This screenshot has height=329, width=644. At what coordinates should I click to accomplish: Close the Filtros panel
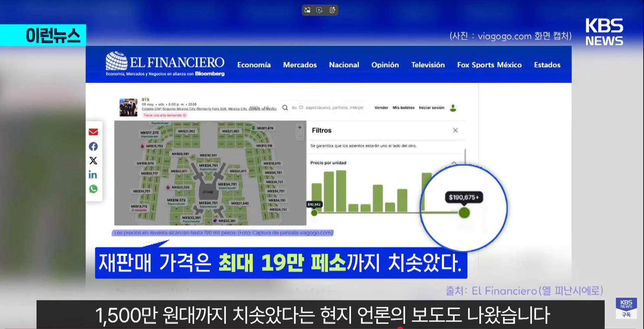[455, 130]
